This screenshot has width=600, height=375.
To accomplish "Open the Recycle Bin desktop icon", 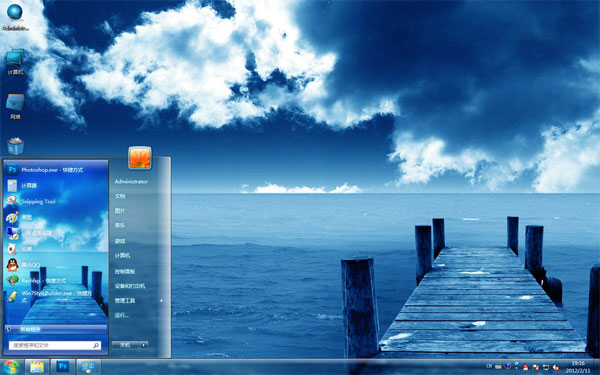I will pos(16,147).
